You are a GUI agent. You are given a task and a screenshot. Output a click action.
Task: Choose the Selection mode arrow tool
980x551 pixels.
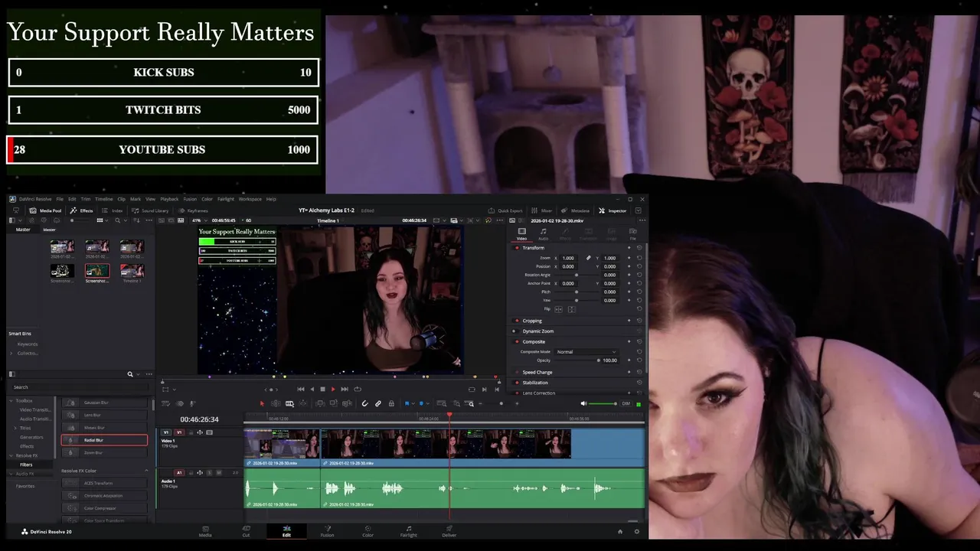(262, 403)
